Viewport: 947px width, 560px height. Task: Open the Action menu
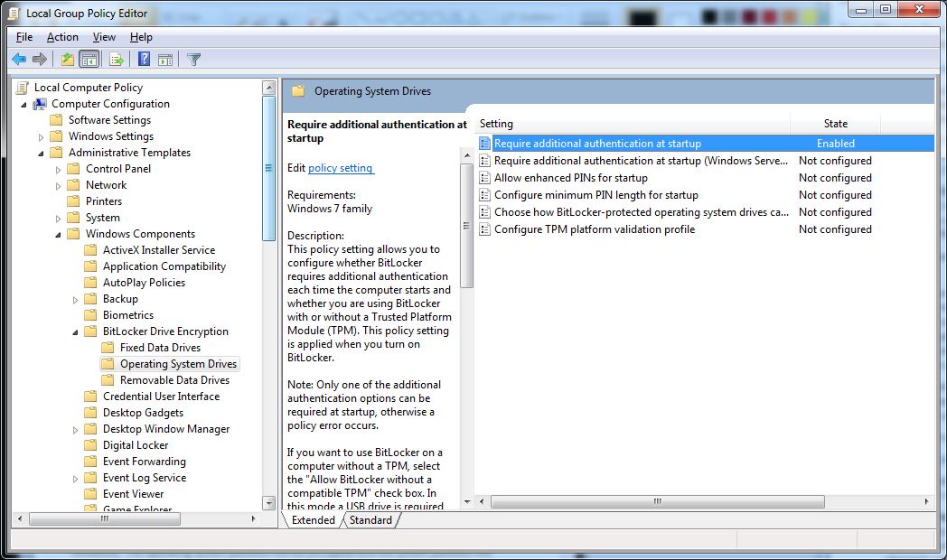point(62,37)
